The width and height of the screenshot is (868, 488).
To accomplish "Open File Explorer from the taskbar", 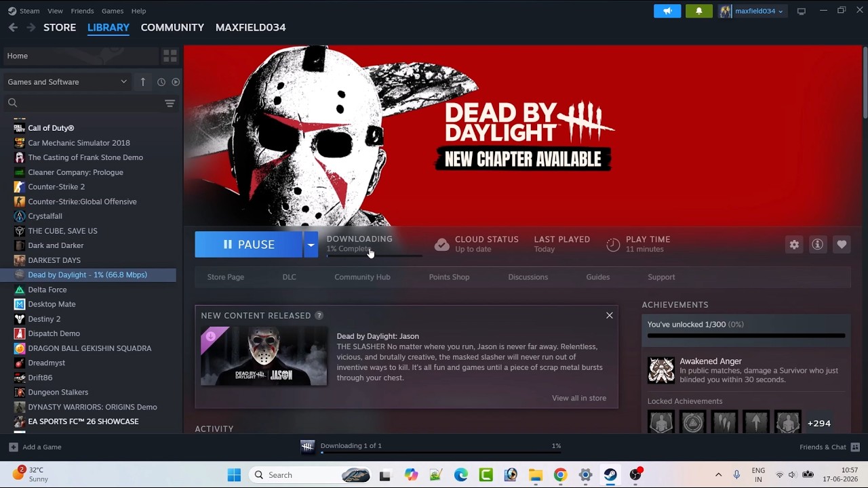I will pyautogui.click(x=536, y=475).
